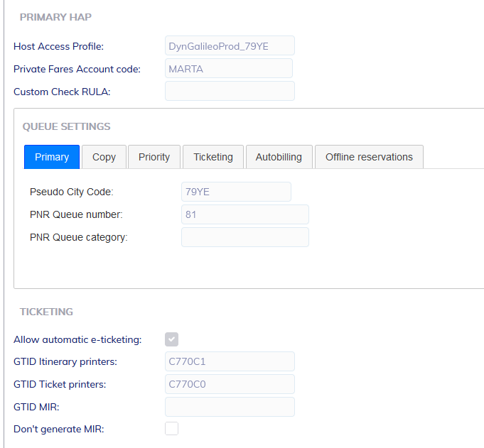
Task: Select the Offline reservations tab
Action: 369,157
